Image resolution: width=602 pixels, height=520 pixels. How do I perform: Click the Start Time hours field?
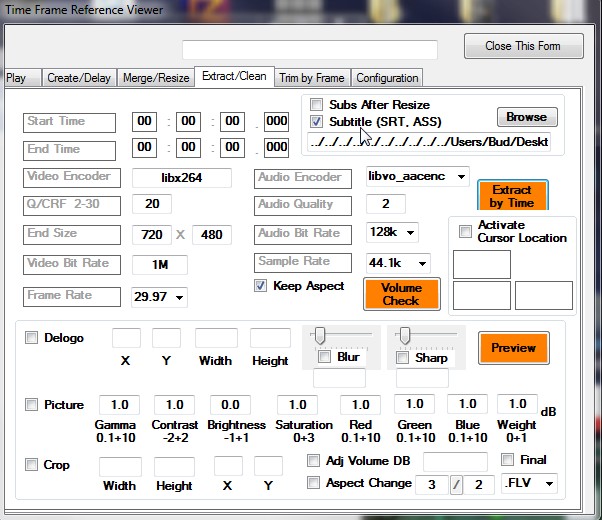144,121
